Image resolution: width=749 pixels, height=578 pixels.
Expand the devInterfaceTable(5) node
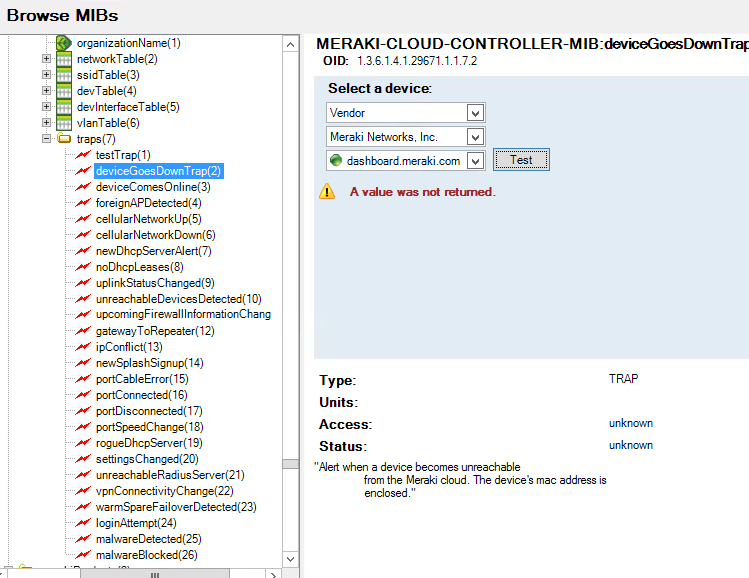46,107
